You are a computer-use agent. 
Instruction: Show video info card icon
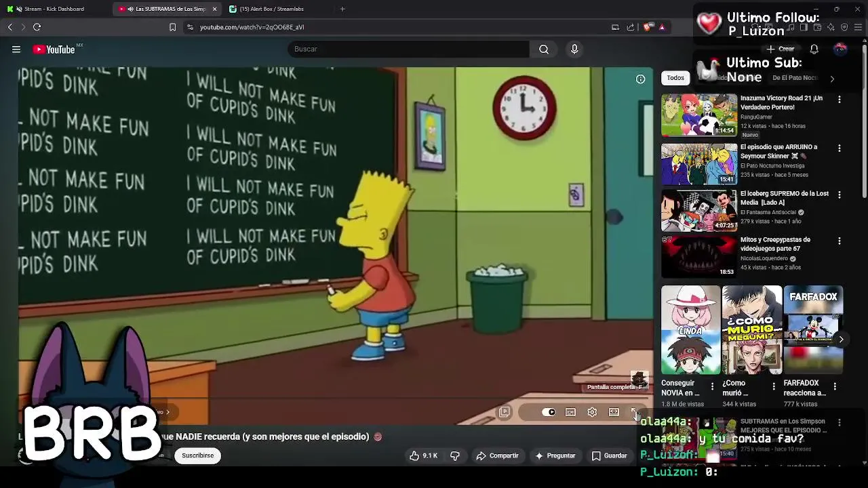tap(640, 79)
